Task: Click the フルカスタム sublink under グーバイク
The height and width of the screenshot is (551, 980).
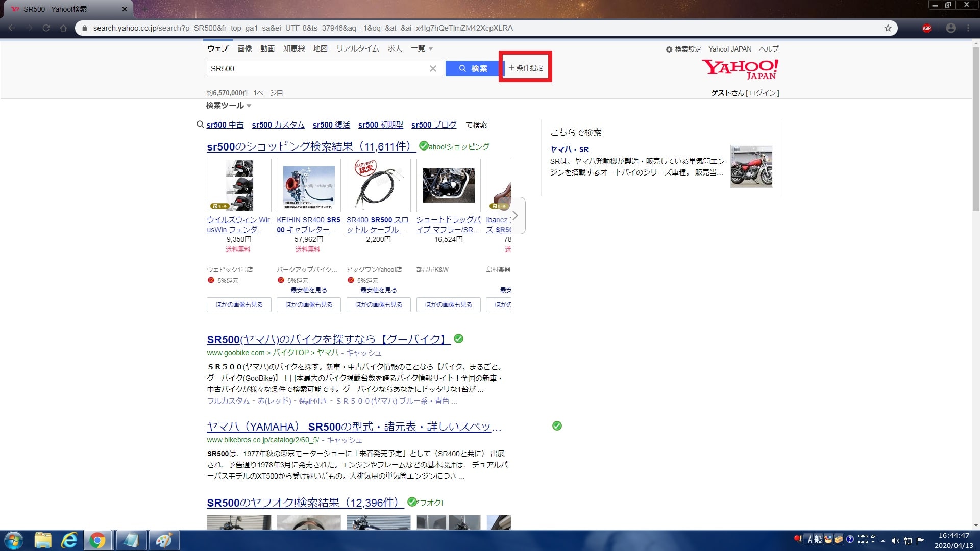Action: tap(228, 401)
